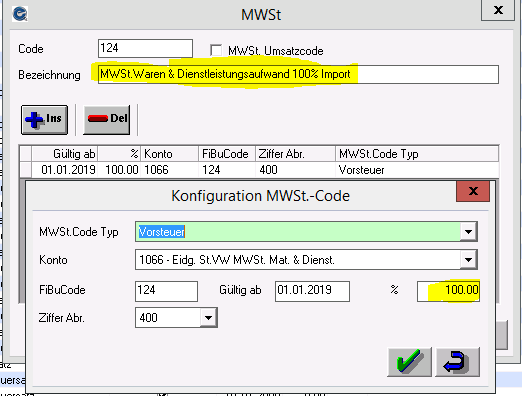Close the Konfiguration MWSt.-Code dialog
The image size is (522, 396).
click(x=473, y=191)
